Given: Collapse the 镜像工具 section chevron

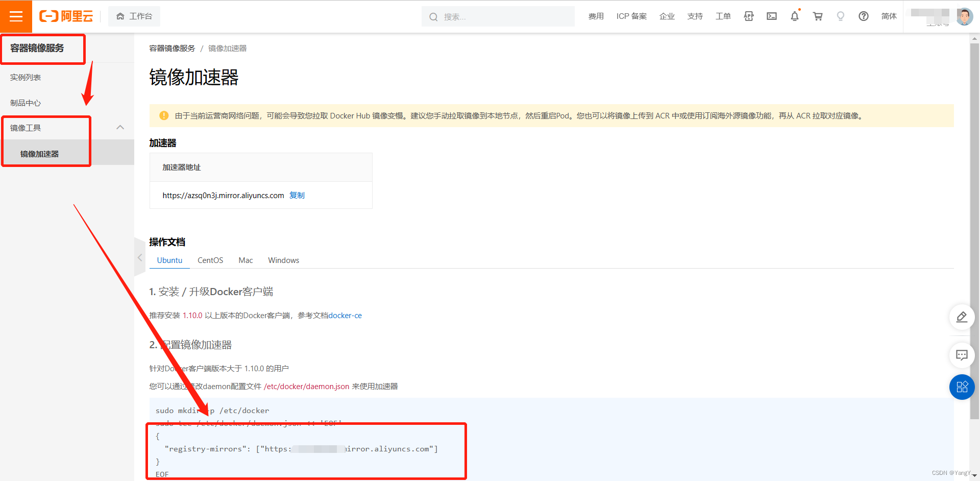Looking at the screenshot, I should [120, 127].
